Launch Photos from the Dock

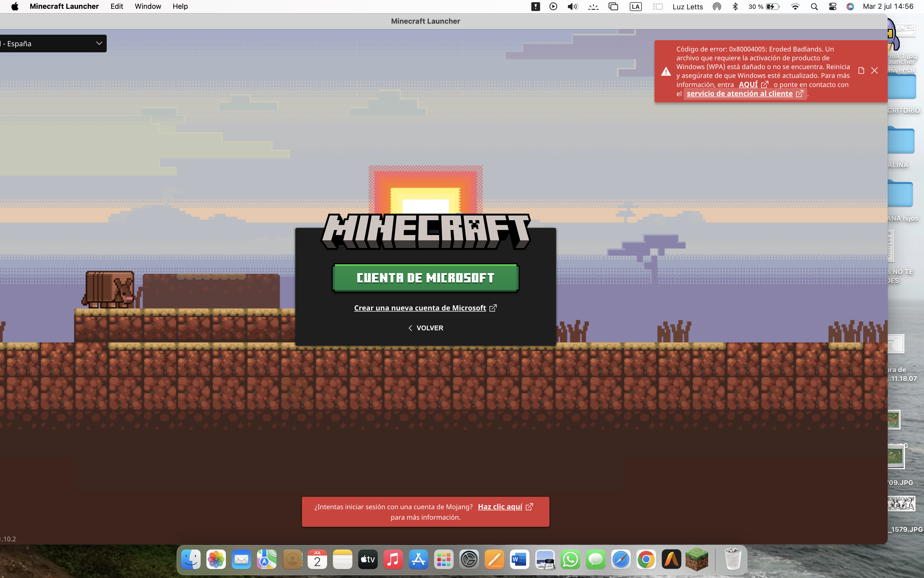coord(216,560)
